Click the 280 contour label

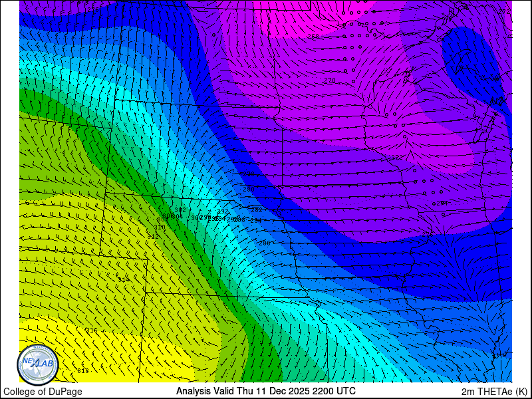(x=249, y=189)
